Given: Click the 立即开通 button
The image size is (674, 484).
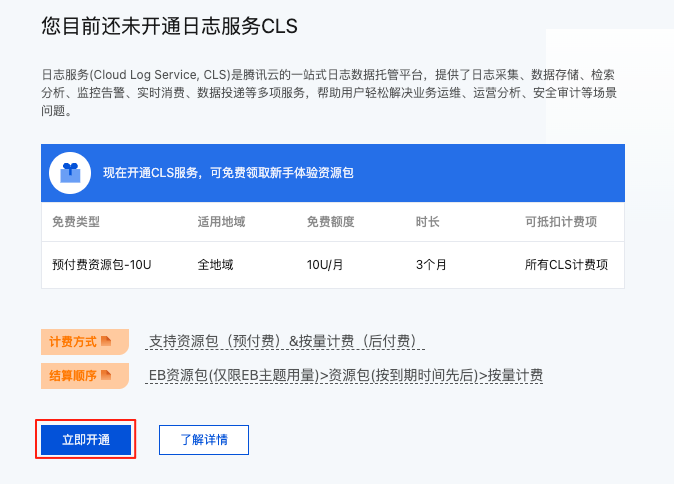Looking at the screenshot, I should click(x=86, y=440).
